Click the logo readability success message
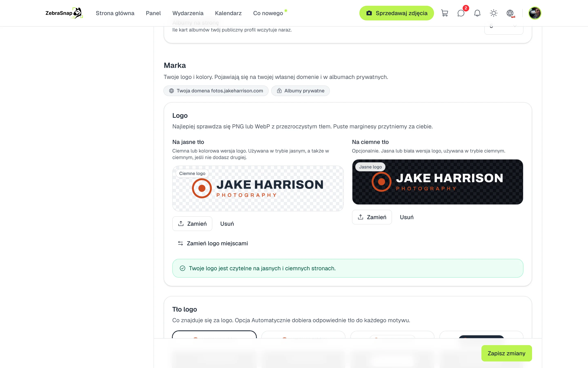Screen dimensions: 588x368 pos(348,268)
